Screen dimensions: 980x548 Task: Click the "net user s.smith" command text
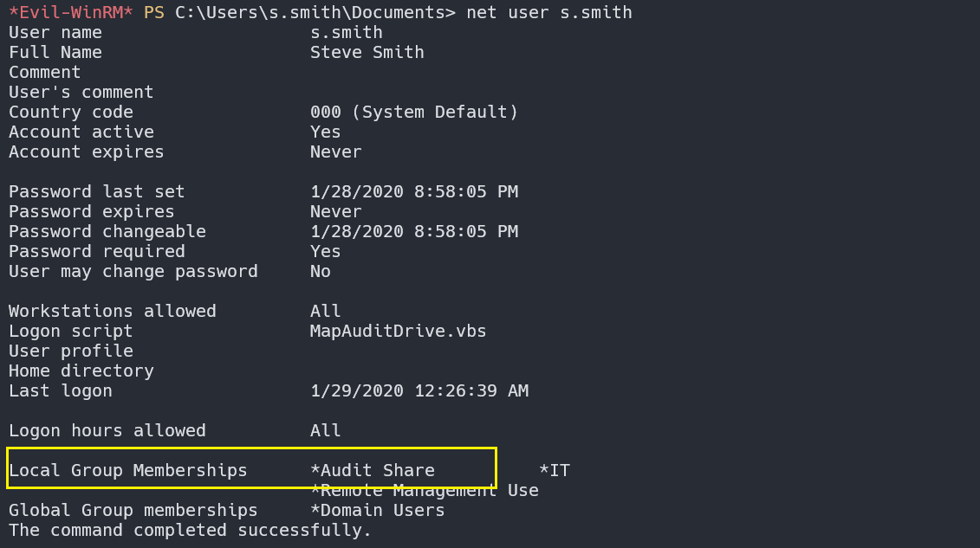(548, 13)
